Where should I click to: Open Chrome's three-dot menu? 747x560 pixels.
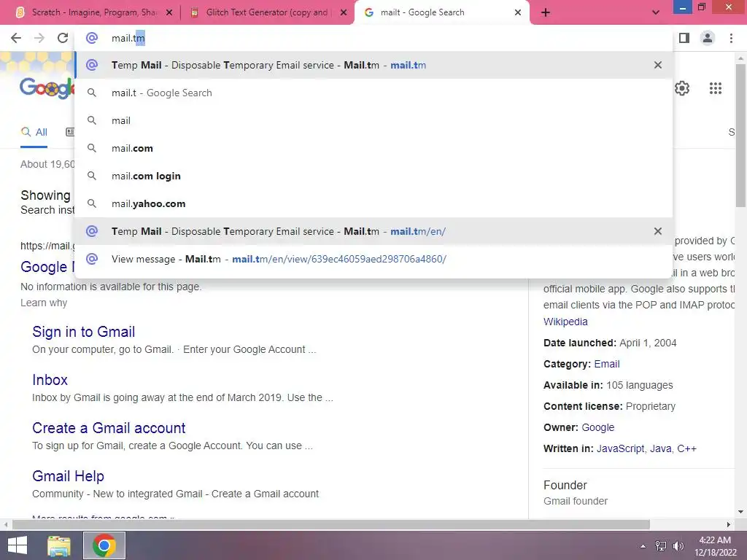731,38
